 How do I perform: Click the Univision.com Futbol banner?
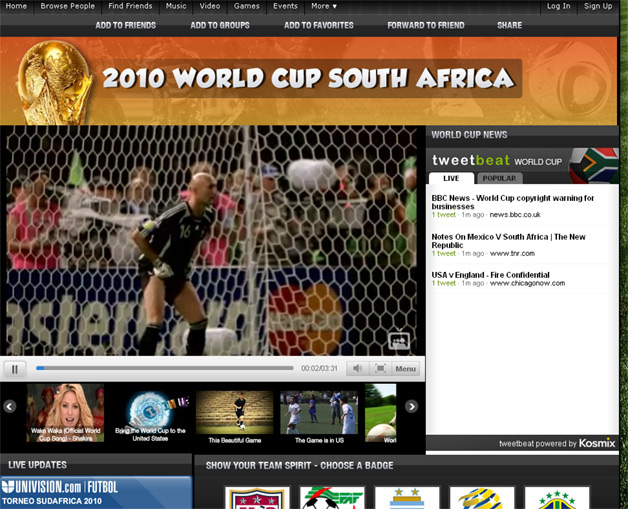coord(96,493)
